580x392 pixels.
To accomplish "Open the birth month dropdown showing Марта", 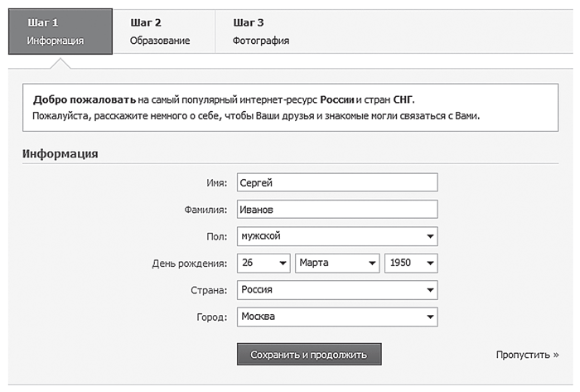I will coord(337,263).
